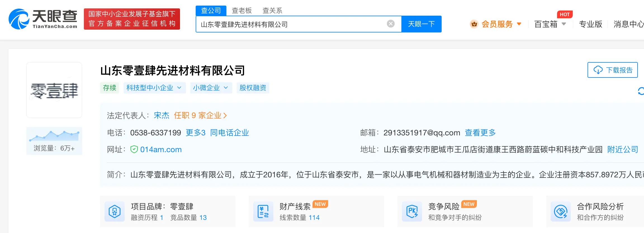This screenshot has width=644, height=233.
Task: Expand the 科技型中小企业 tag chevron
Action: [x=179, y=88]
